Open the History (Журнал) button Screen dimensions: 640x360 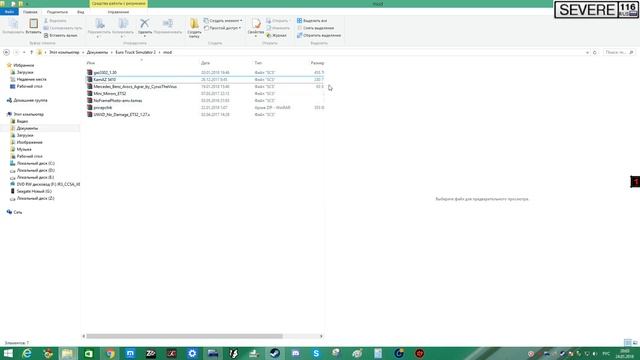[x=276, y=36]
